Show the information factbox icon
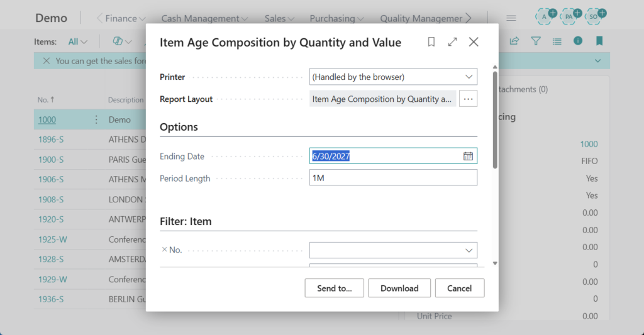The width and height of the screenshot is (644, 335). click(577, 41)
